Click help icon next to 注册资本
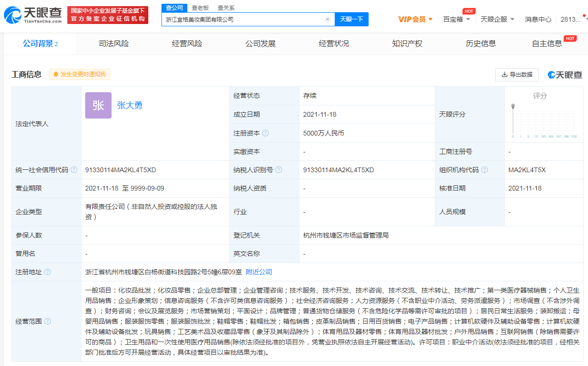This screenshot has width=588, height=366. click(266, 133)
